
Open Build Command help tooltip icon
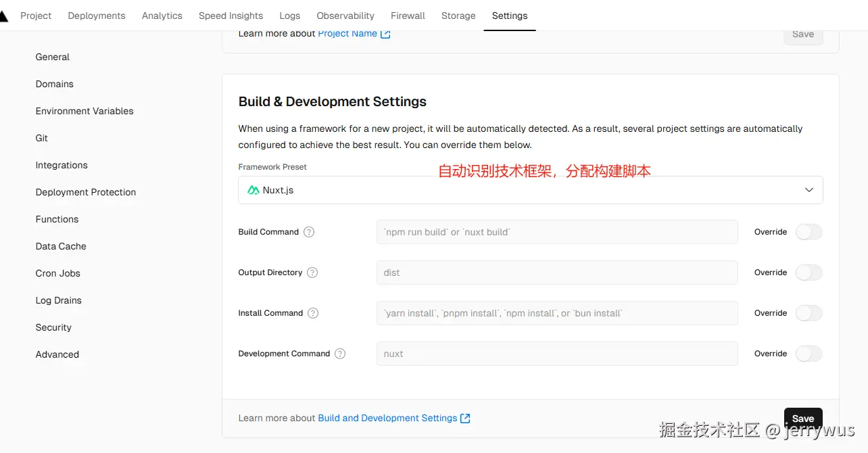[x=309, y=232]
